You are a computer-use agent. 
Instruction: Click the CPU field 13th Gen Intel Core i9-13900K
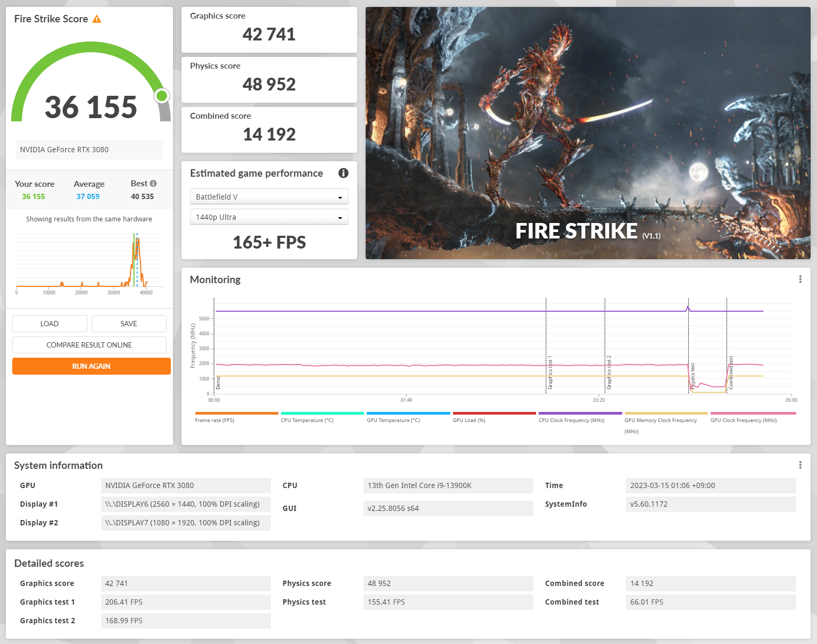[x=448, y=485]
